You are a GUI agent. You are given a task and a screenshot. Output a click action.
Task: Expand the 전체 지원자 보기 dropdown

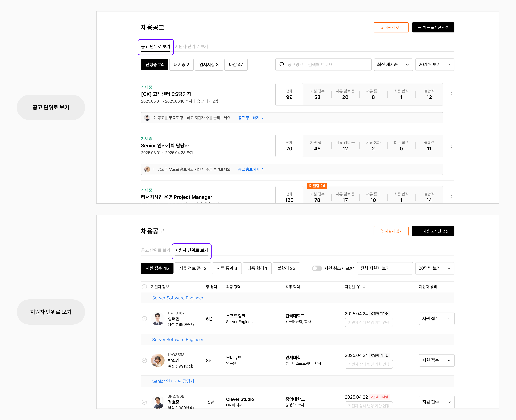(385, 268)
